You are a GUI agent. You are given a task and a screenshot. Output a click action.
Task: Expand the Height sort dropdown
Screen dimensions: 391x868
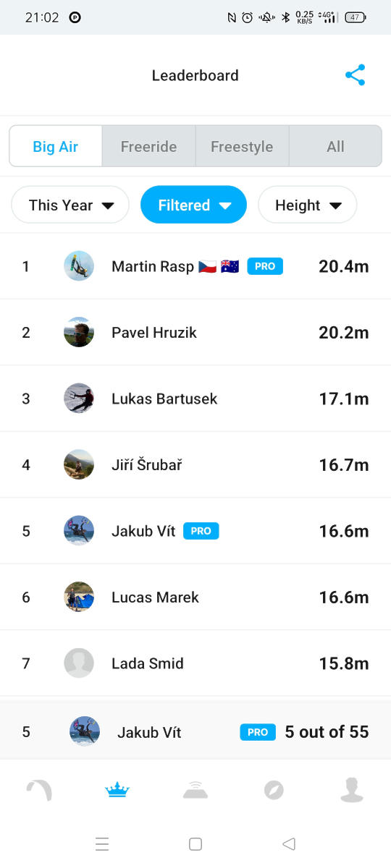tap(307, 205)
